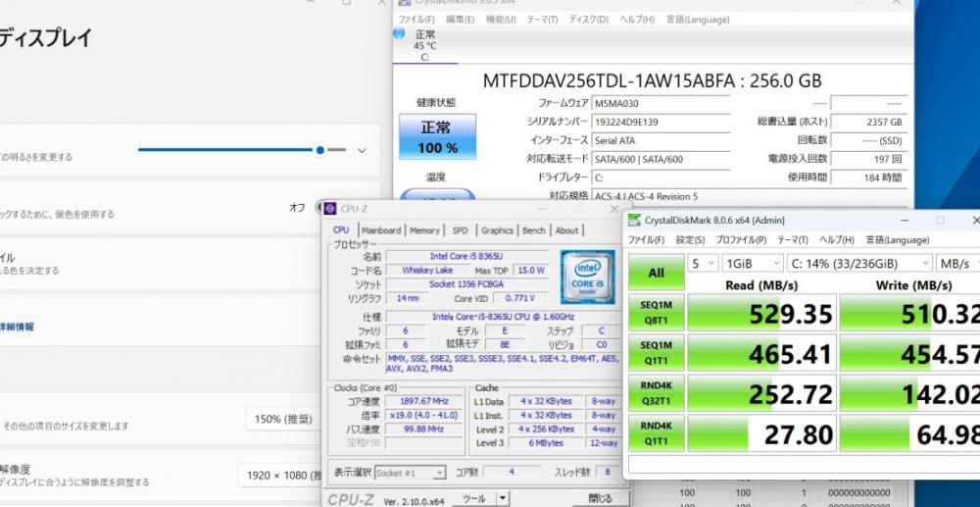Open the test count dropdown showing 5
Screen dimensions: 980x507
pos(703,263)
